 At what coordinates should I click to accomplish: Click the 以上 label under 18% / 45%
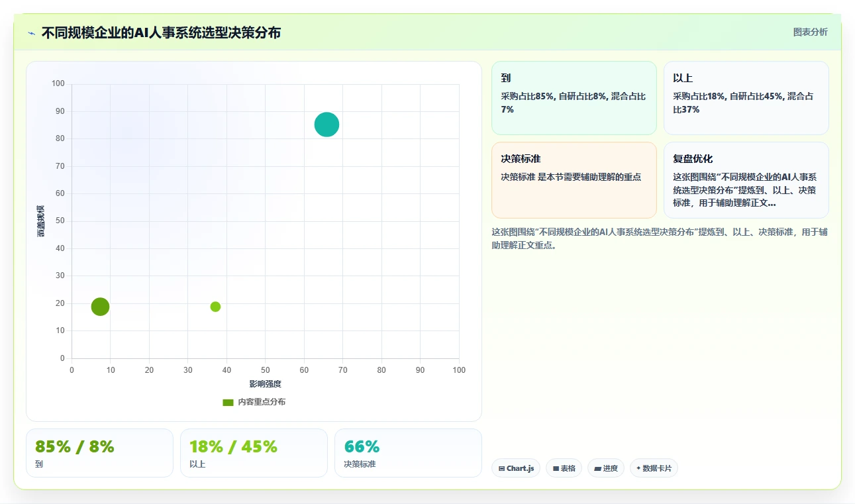pyautogui.click(x=197, y=464)
